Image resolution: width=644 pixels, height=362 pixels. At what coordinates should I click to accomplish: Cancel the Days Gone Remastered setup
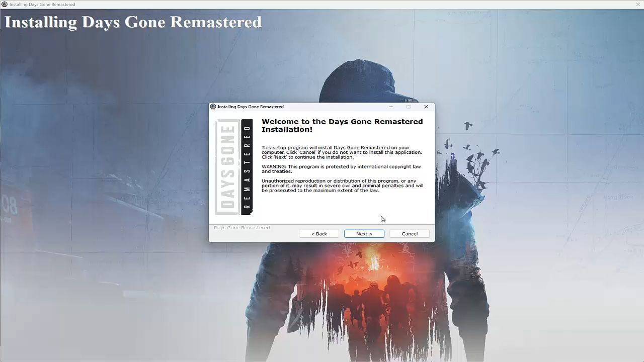410,234
